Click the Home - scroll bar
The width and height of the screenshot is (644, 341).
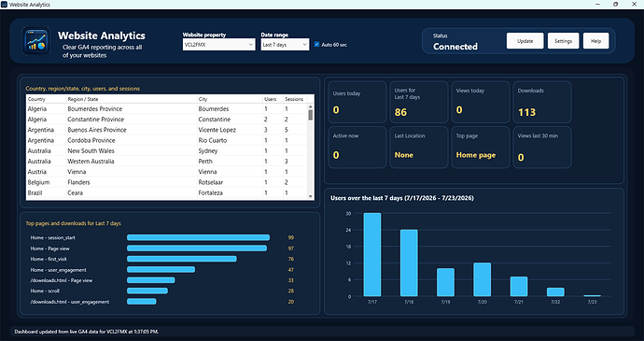pyautogui.click(x=147, y=291)
